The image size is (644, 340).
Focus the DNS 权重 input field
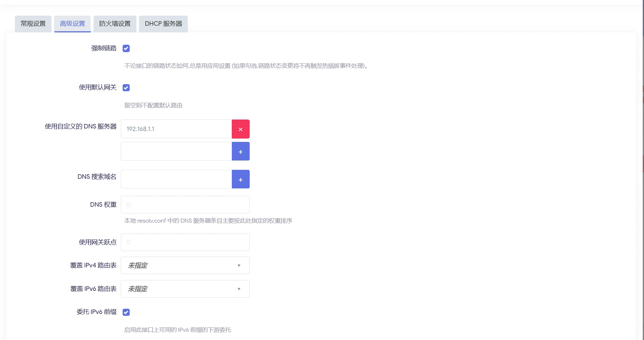click(x=185, y=205)
